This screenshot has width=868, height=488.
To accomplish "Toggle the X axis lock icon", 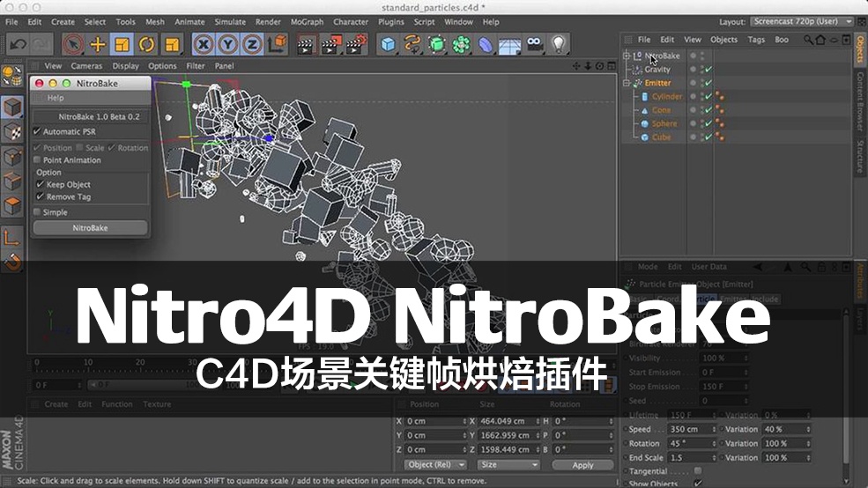I will 204,44.
